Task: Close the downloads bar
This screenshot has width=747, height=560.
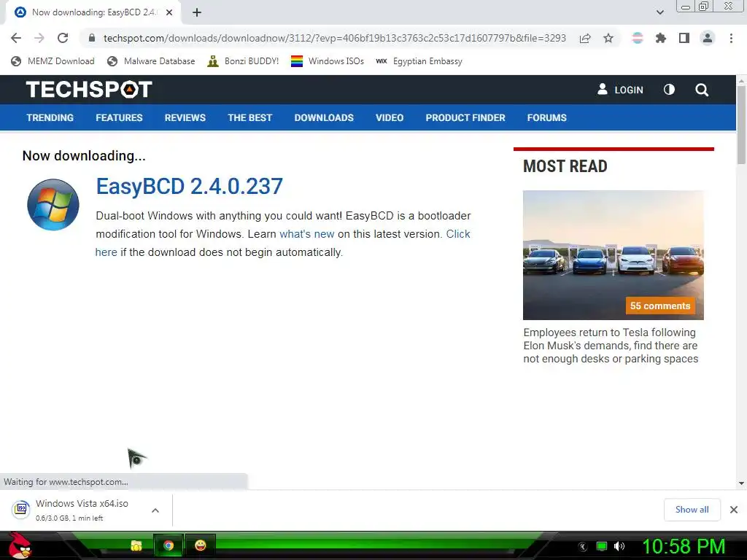Action: [x=734, y=510]
